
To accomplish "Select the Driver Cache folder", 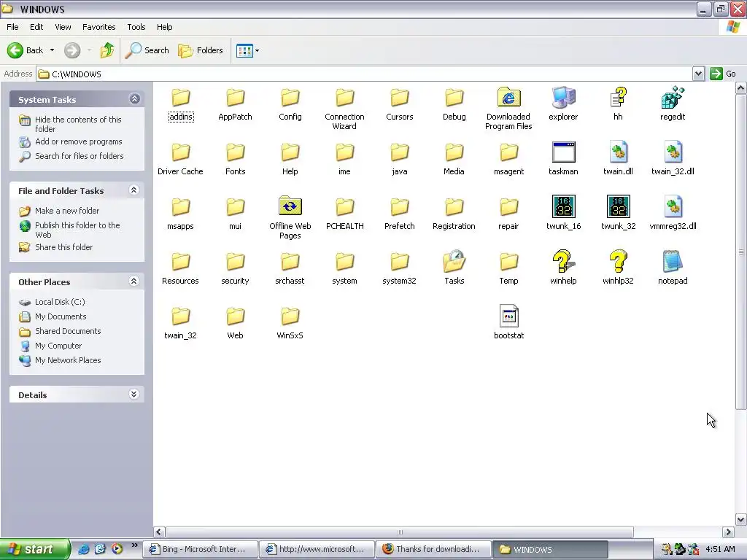I will (181, 152).
